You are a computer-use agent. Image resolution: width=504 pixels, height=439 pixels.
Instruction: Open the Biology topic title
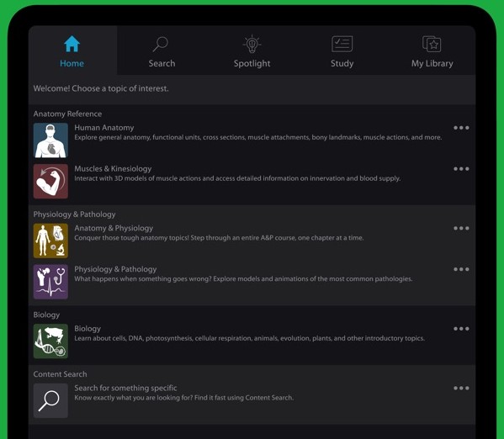coord(88,329)
